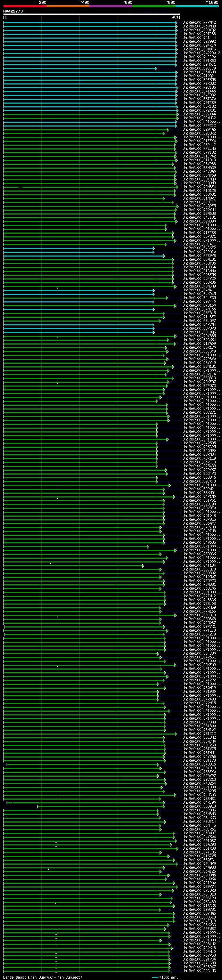Select hit UniRef100_B9IK63
The image size is (222, 980).
199,60
